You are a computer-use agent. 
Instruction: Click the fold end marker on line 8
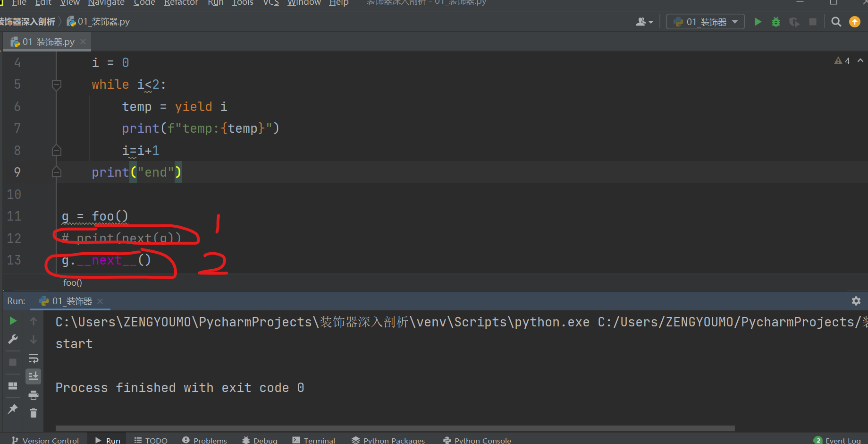coord(57,150)
